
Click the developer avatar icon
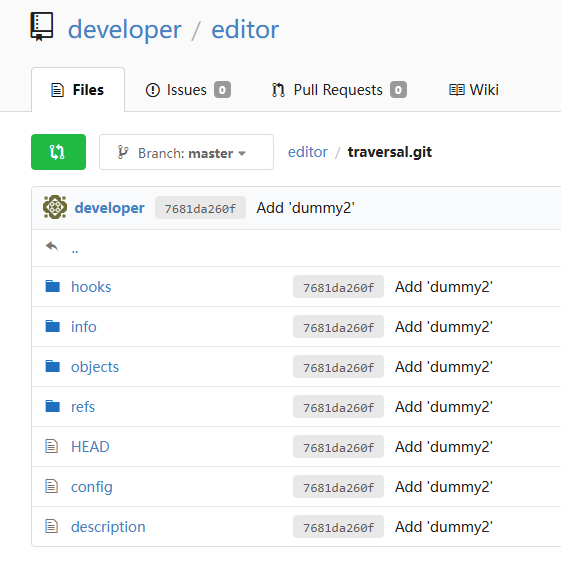(x=55, y=207)
